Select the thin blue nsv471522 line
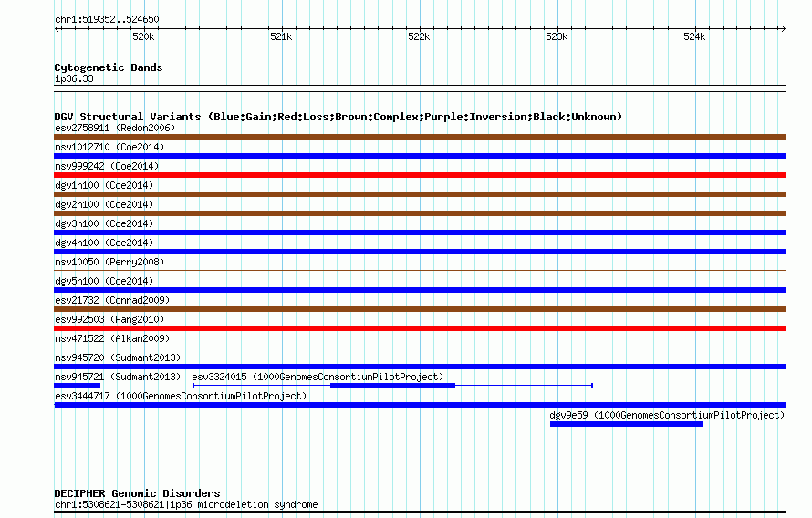This screenshot has width=812, height=518. coord(420,347)
